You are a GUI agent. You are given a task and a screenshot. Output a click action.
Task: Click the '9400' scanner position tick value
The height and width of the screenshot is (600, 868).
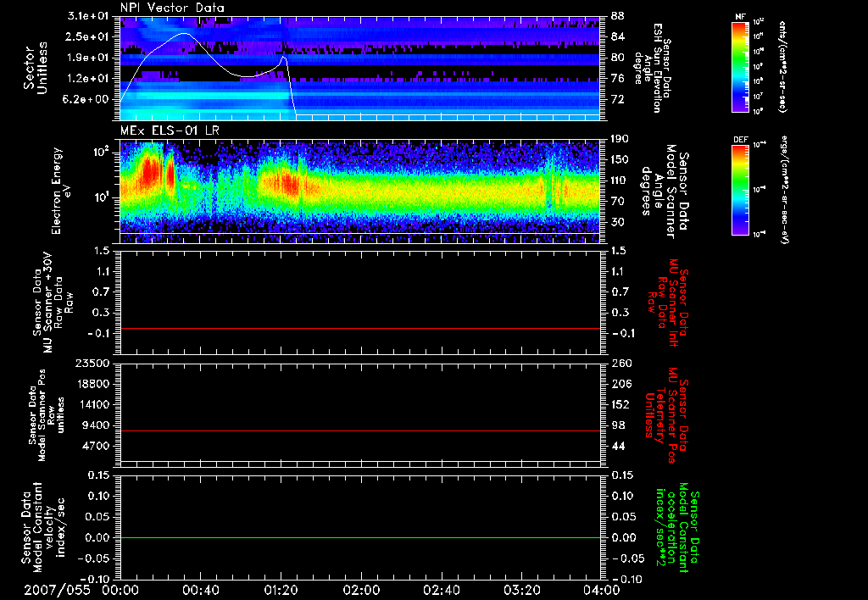[95, 425]
